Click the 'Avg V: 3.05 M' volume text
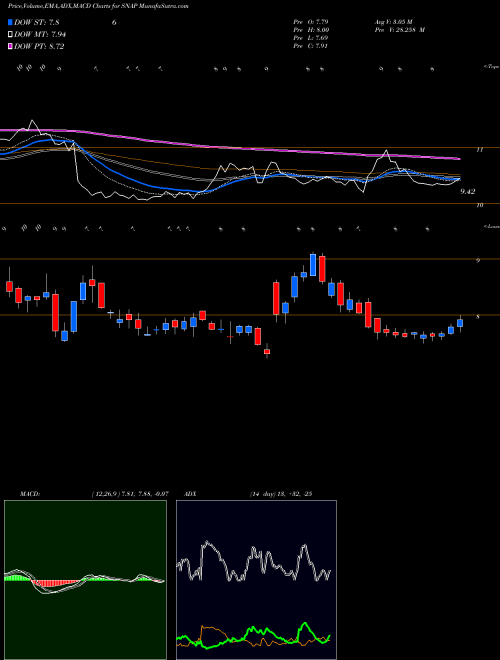 [x=395, y=22]
